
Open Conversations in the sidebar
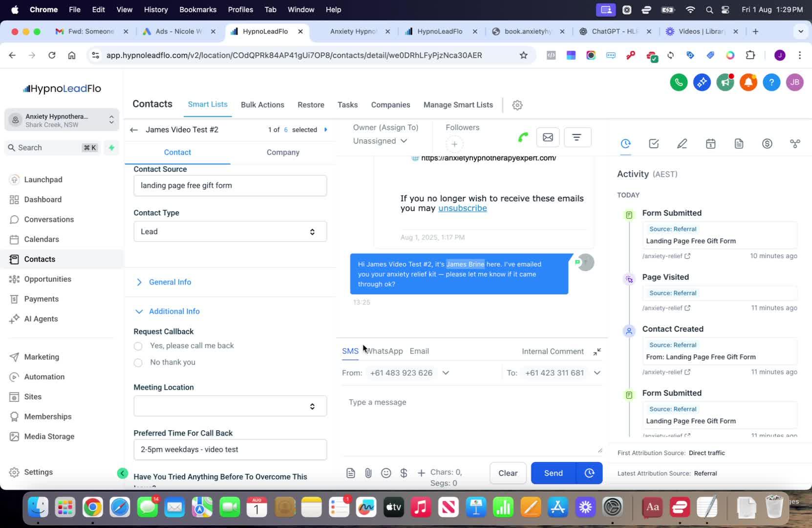coord(49,220)
